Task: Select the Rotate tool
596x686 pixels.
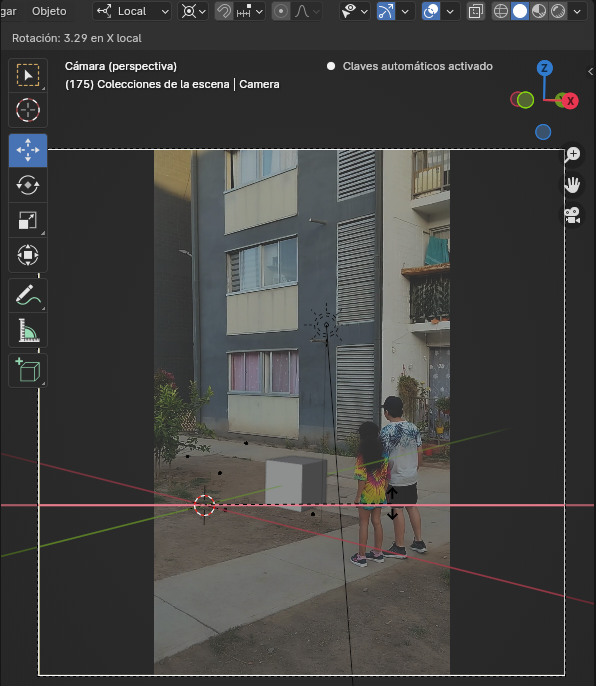Action: (x=28, y=185)
